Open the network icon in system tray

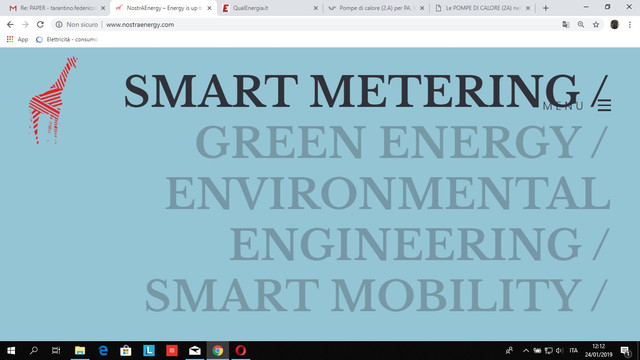549,351
